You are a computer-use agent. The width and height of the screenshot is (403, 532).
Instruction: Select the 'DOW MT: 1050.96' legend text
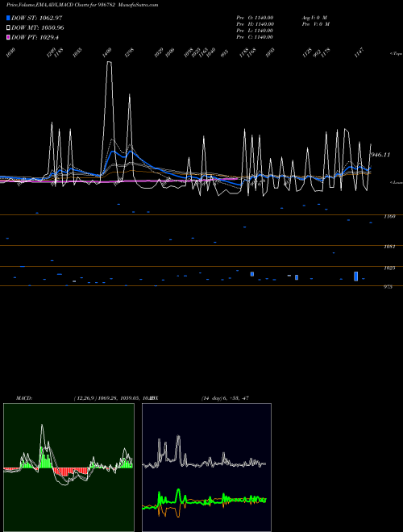pos(38,28)
